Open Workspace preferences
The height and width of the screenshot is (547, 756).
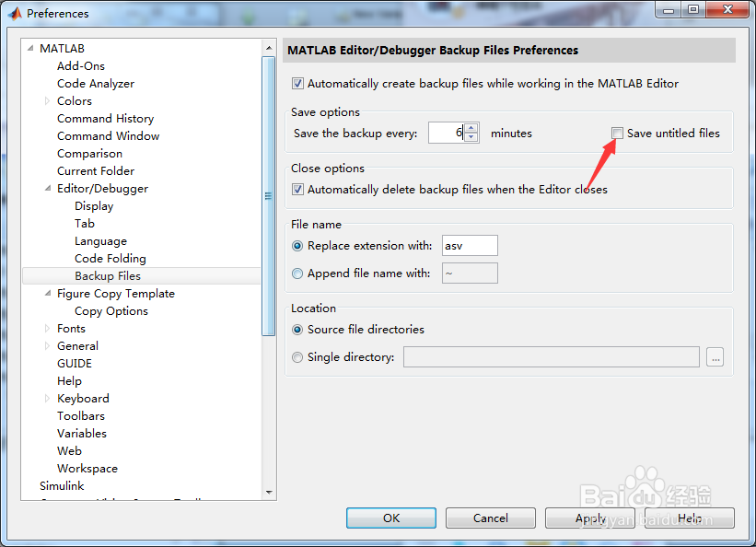[87, 469]
